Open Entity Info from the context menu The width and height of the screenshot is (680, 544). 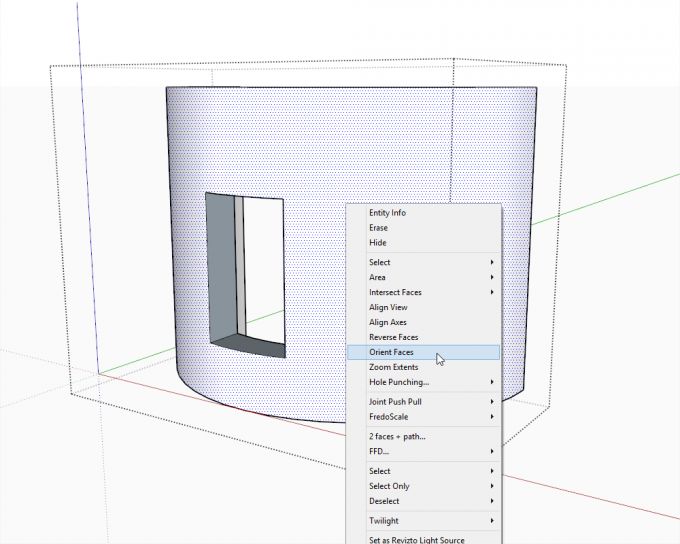point(387,213)
